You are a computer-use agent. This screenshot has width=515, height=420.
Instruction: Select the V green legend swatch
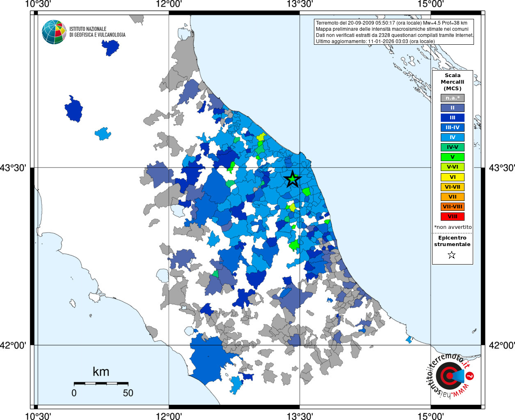click(453, 157)
